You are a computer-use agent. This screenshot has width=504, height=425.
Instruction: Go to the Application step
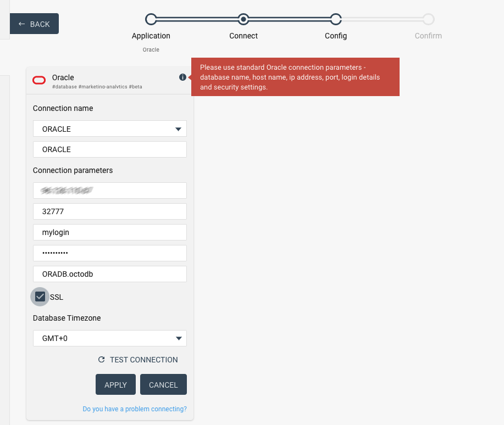[151, 19]
